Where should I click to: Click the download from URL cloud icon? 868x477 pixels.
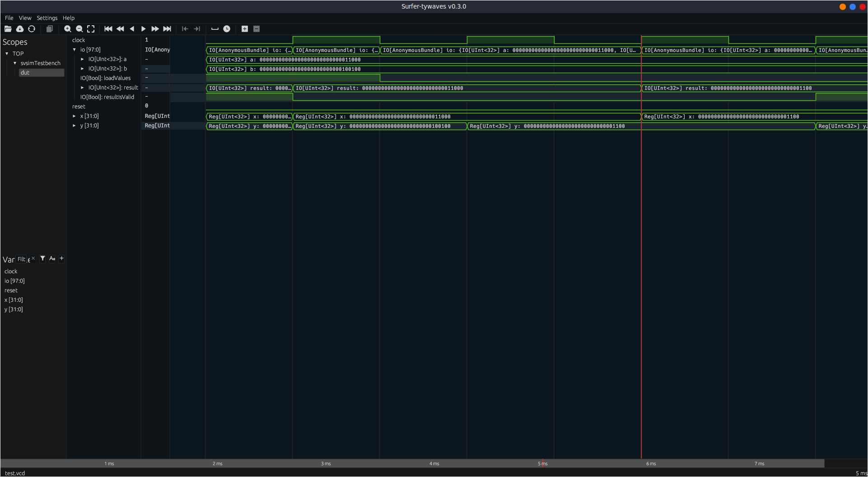click(20, 29)
